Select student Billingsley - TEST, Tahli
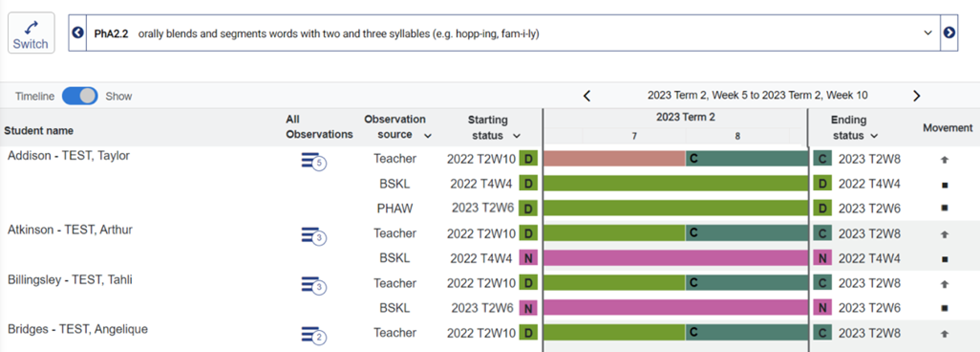The width and height of the screenshot is (980, 352). [70, 280]
